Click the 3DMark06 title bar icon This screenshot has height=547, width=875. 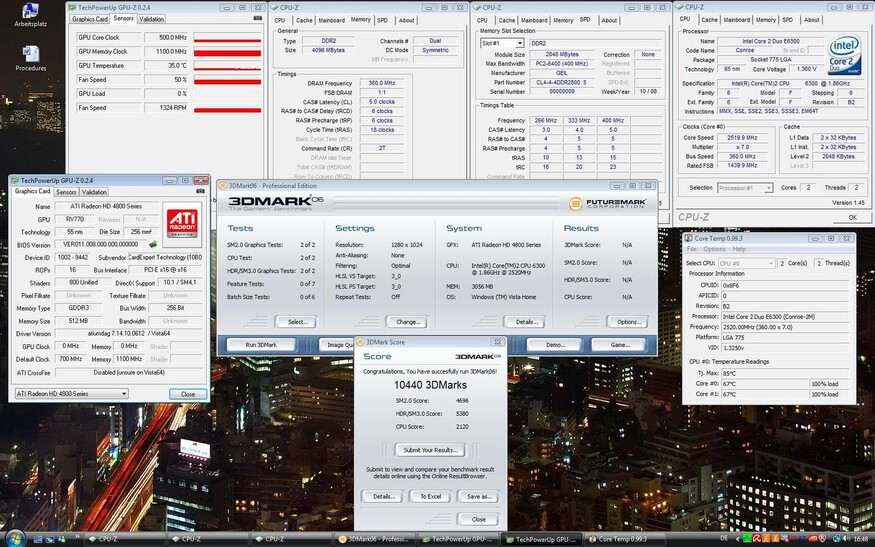[x=222, y=186]
